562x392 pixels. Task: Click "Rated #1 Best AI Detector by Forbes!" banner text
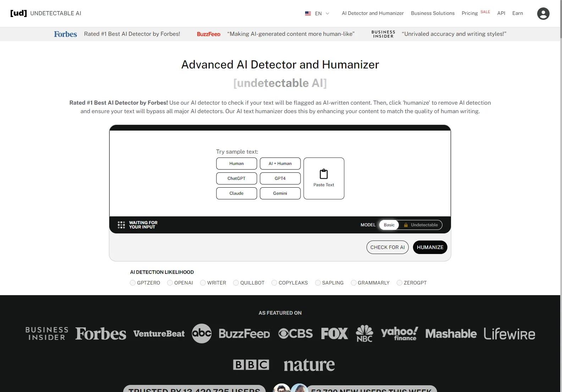click(x=132, y=34)
